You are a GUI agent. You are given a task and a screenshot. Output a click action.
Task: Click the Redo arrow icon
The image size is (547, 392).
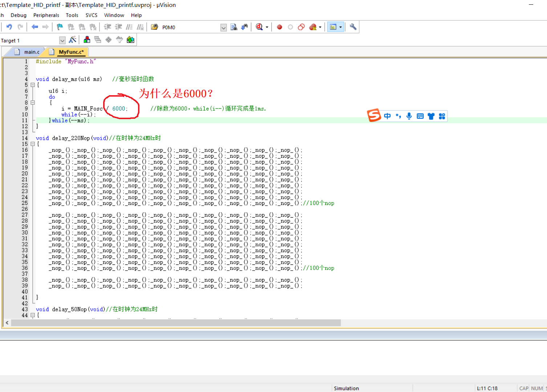[x=20, y=27]
